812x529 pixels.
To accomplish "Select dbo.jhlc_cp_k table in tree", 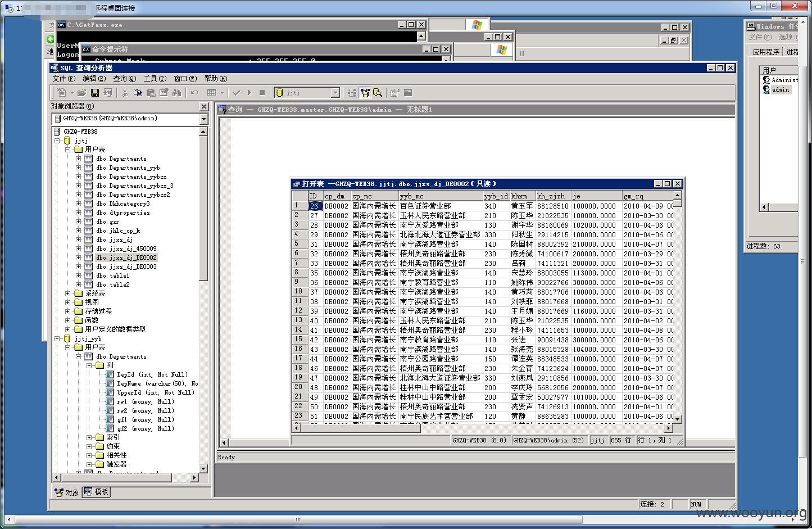I will pyautogui.click(x=118, y=230).
